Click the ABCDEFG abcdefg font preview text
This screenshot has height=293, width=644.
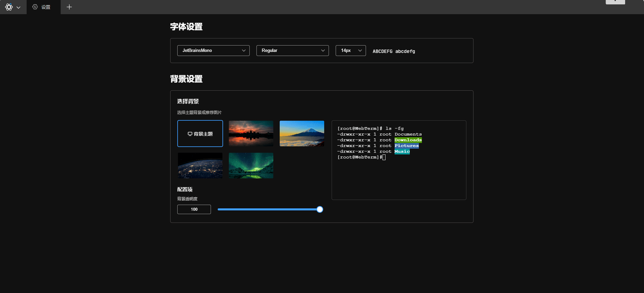(394, 51)
